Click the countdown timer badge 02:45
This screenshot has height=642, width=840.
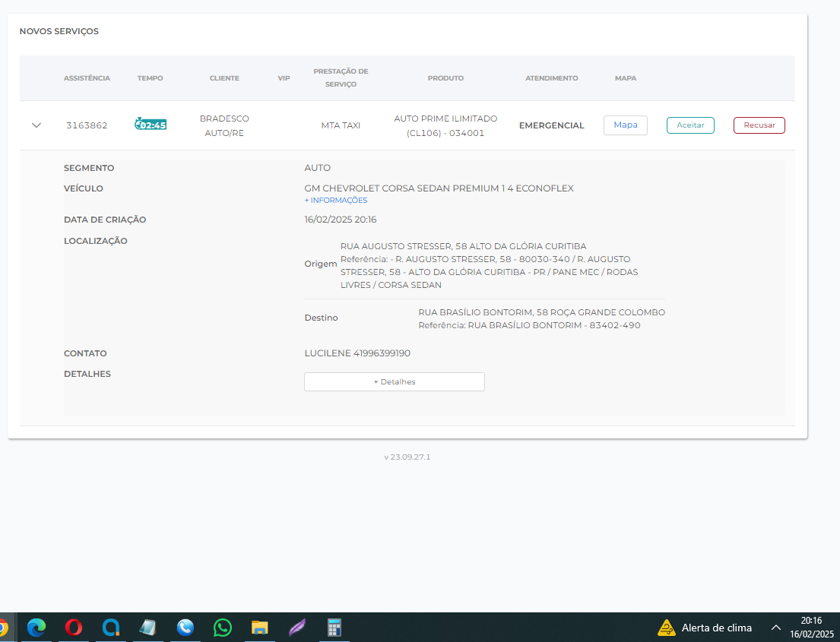pyautogui.click(x=151, y=125)
